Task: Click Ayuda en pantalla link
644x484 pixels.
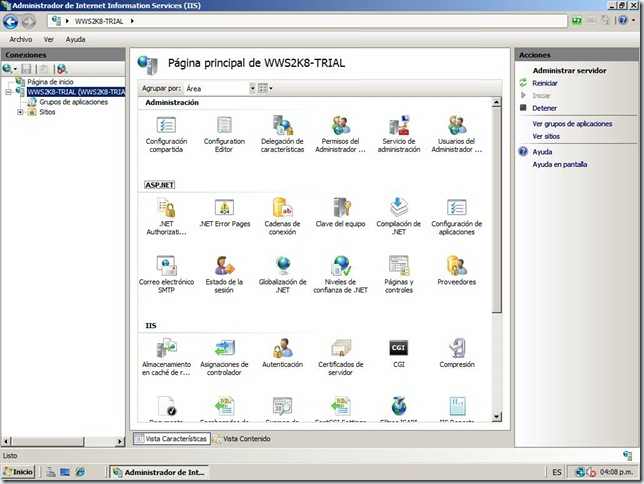Action: pyautogui.click(x=560, y=164)
